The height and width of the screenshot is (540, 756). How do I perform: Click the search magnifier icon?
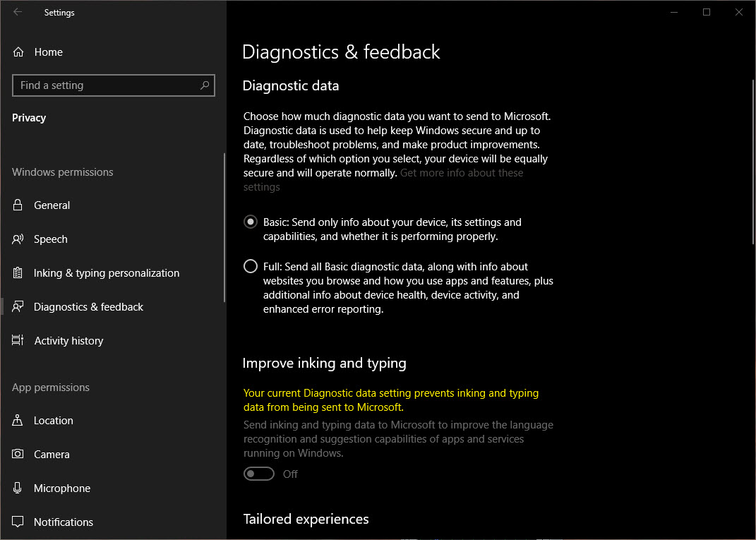click(x=205, y=85)
